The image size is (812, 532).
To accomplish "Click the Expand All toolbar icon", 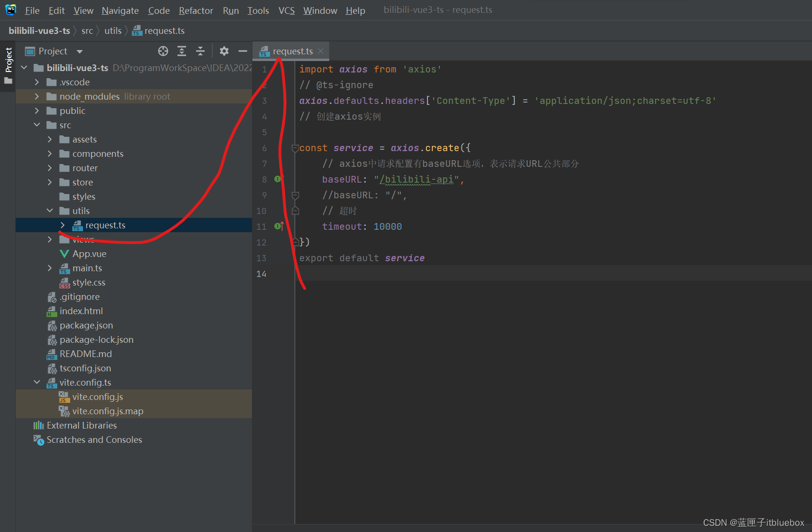I will tap(182, 51).
